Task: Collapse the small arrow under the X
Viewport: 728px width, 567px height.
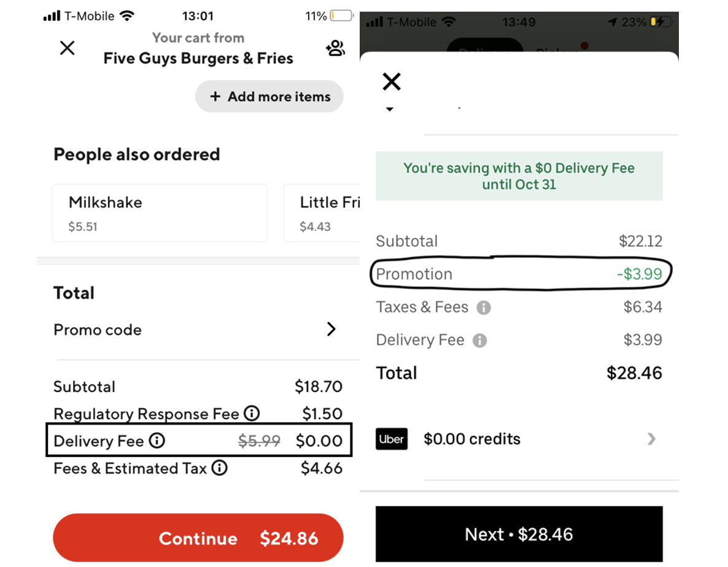Action: click(390, 110)
